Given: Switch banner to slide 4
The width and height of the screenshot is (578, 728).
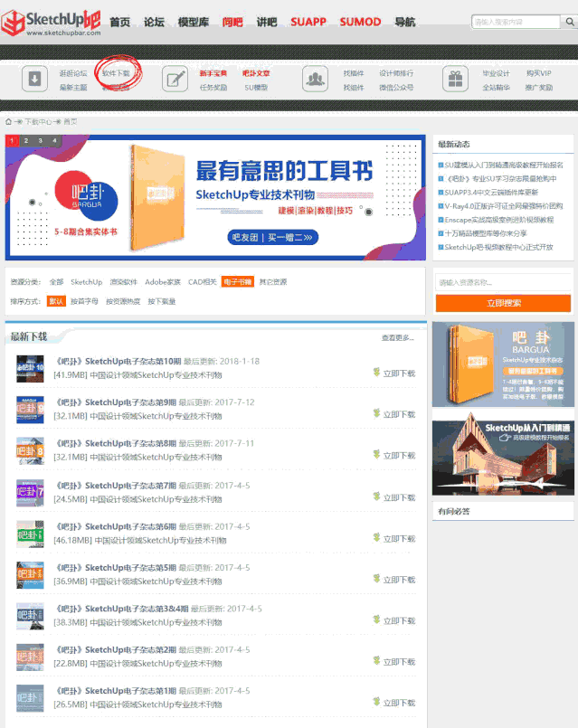Looking at the screenshot, I should [x=54, y=141].
